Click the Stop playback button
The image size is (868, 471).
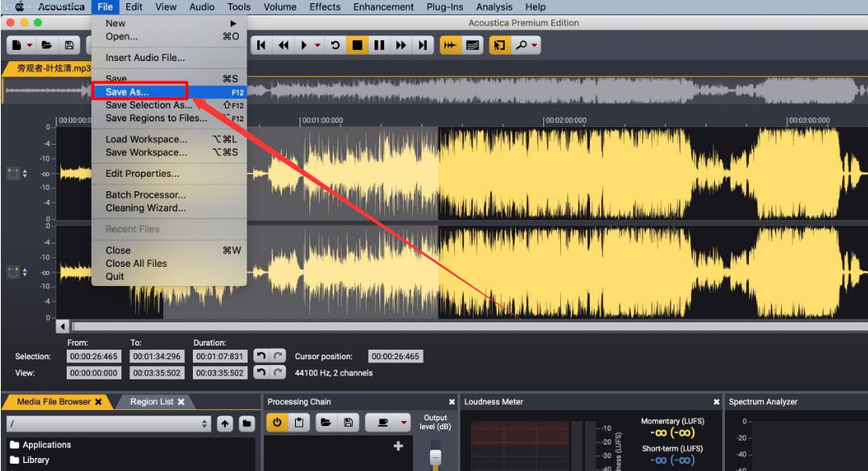[x=357, y=45]
